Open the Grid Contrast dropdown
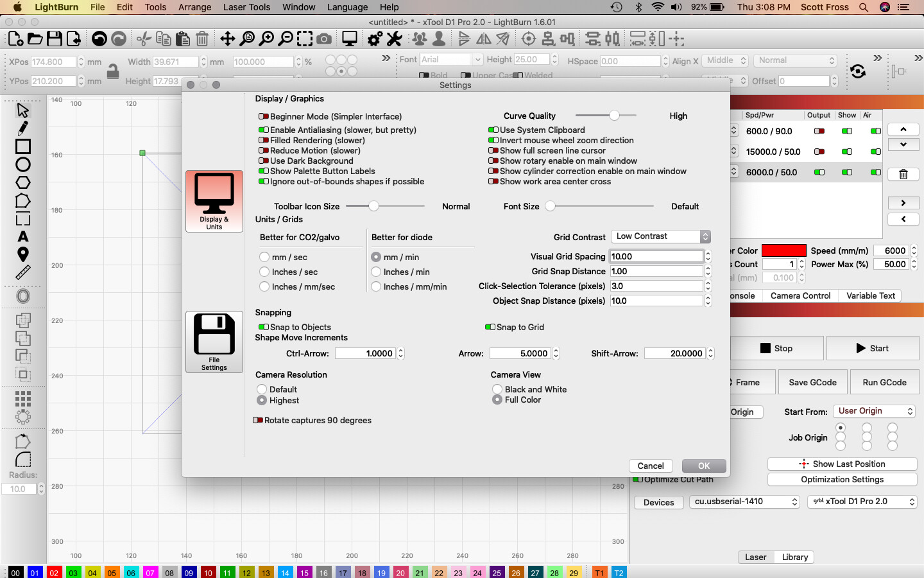 tap(661, 236)
